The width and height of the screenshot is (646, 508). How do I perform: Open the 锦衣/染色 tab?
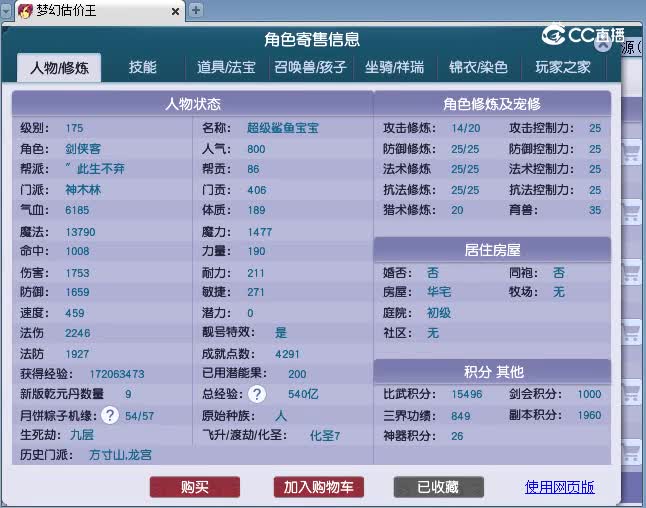click(478, 67)
